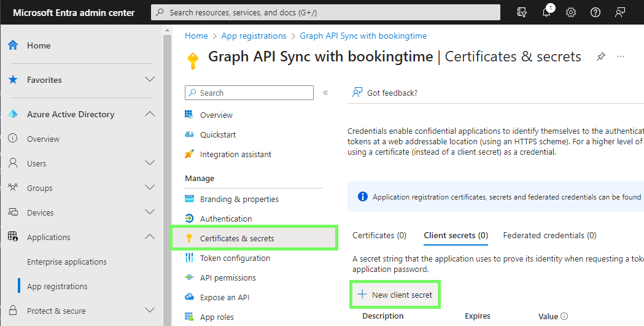
Task: Click the Microsoft Entra admin center title
Action: coord(74,13)
